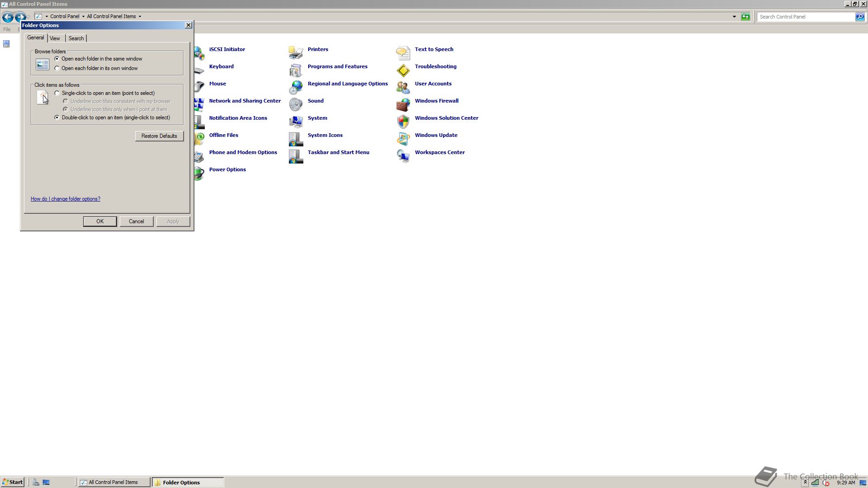
Task: Open the Printers icon
Action: click(296, 53)
